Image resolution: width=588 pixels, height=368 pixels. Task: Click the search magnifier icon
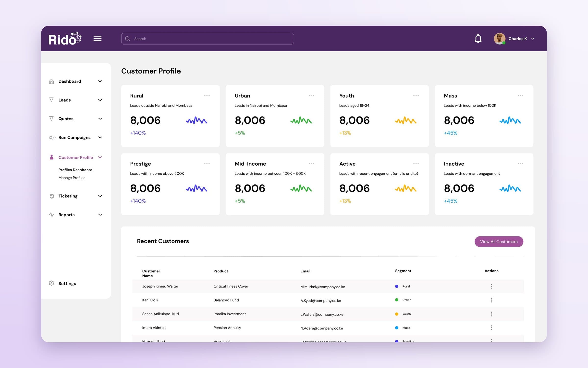128,39
